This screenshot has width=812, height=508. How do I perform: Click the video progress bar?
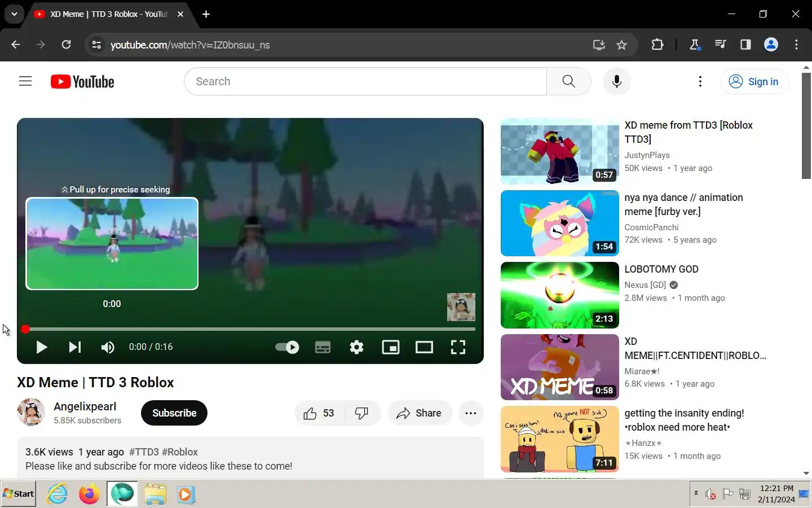pos(250,329)
